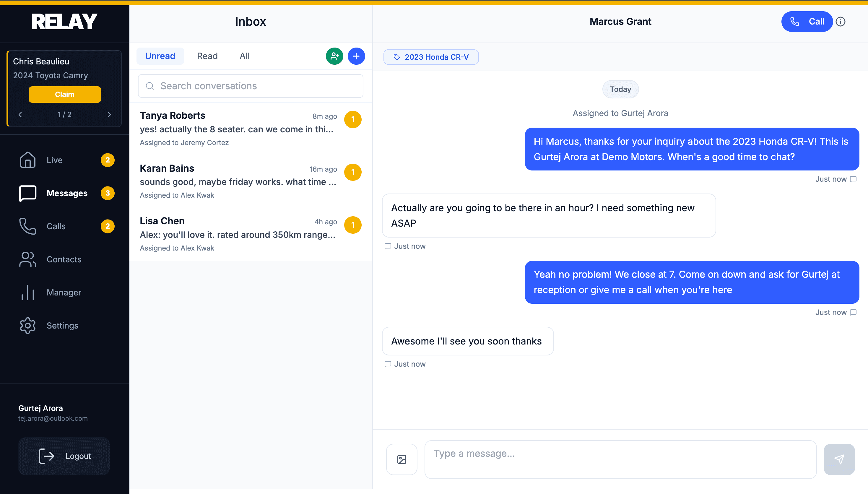This screenshot has width=868, height=494.
Task: Open the Manager dashboard
Action: (64, 292)
